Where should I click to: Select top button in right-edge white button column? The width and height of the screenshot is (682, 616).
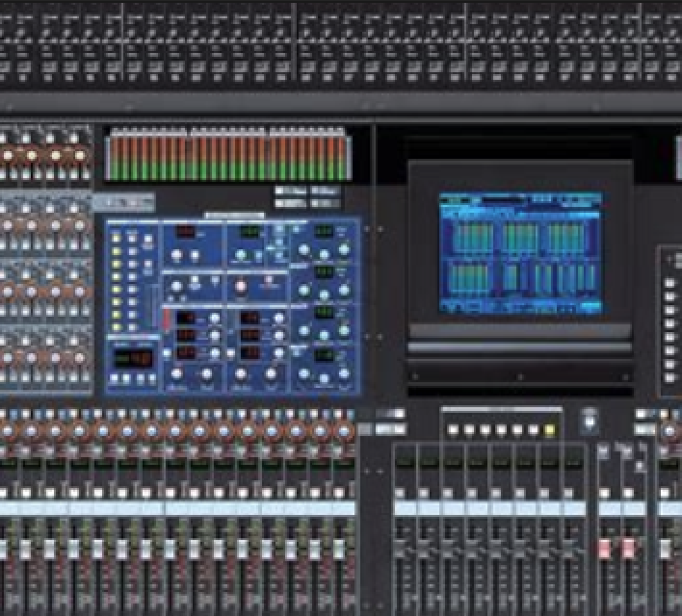click(669, 283)
